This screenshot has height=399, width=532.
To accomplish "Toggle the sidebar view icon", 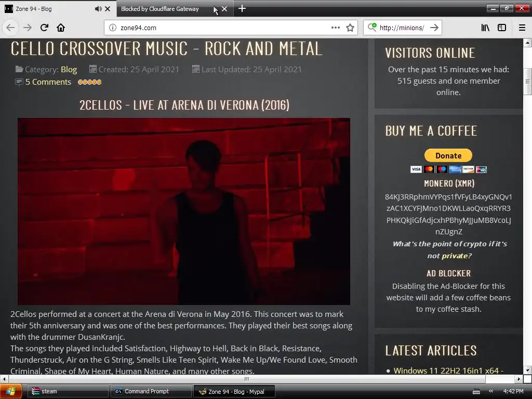I will click(x=502, y=28).
